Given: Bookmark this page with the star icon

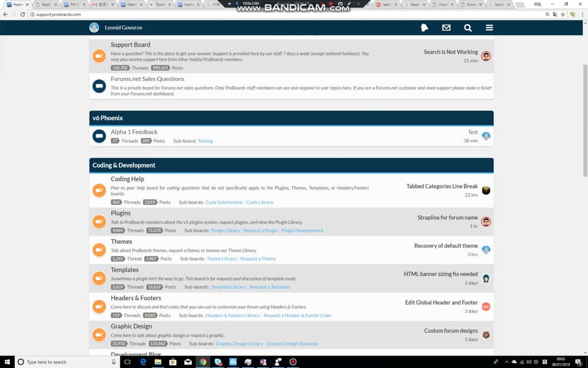Looking at the screenshot, I should point(563,14).
